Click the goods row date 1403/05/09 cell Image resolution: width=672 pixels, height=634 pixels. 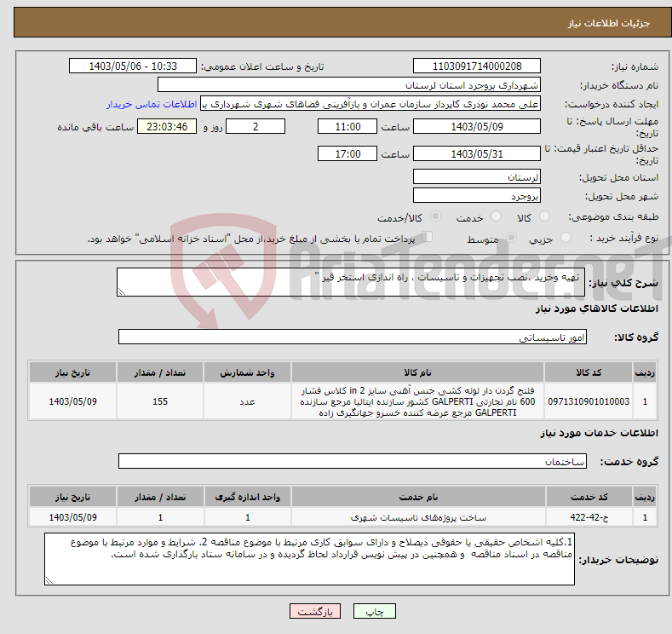pyautogui.click(x=73, y=401)
